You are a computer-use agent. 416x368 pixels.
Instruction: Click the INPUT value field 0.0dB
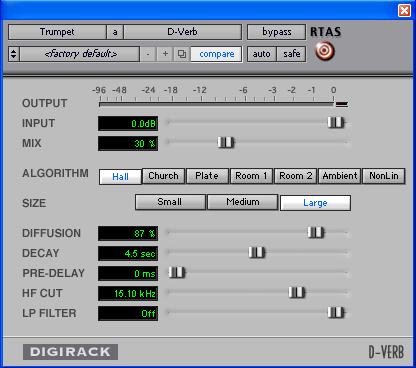(x=128, y=124)
